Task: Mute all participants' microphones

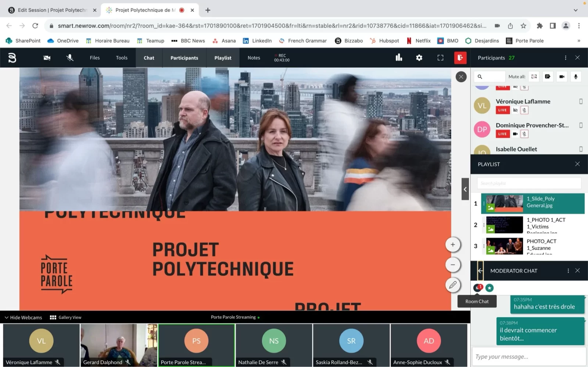Action: point(576,76)
